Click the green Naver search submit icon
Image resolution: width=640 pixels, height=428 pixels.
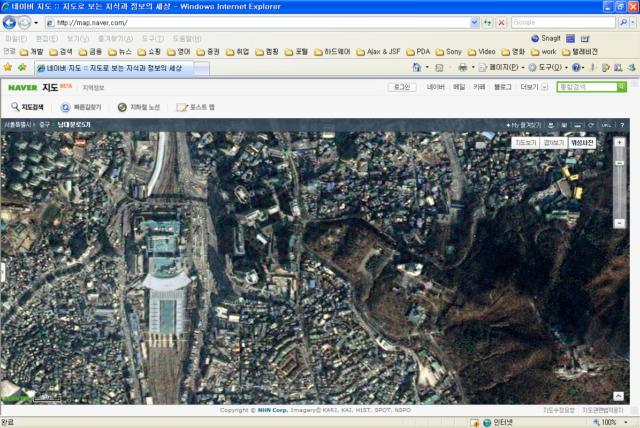621,87
